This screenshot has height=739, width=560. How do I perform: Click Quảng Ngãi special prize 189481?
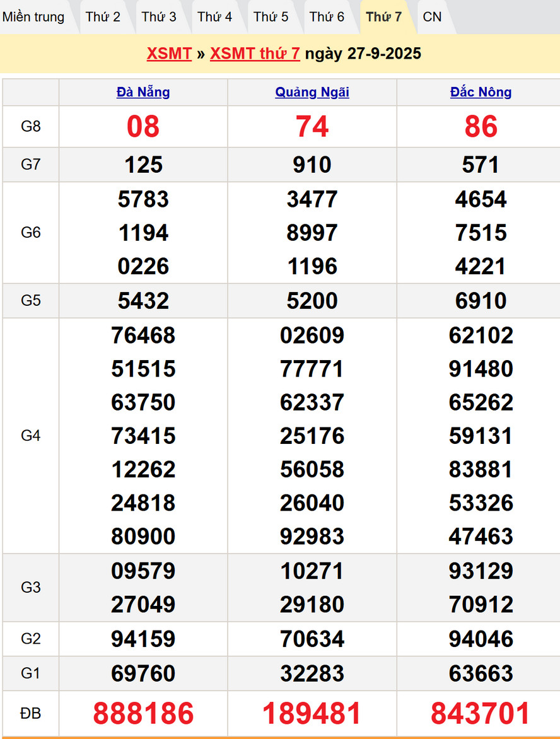coord(312,713)
